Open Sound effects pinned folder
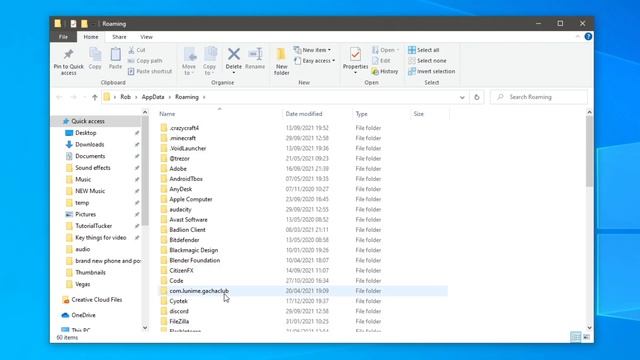This screenshot has height=360, width=640. tap(93, 168)
